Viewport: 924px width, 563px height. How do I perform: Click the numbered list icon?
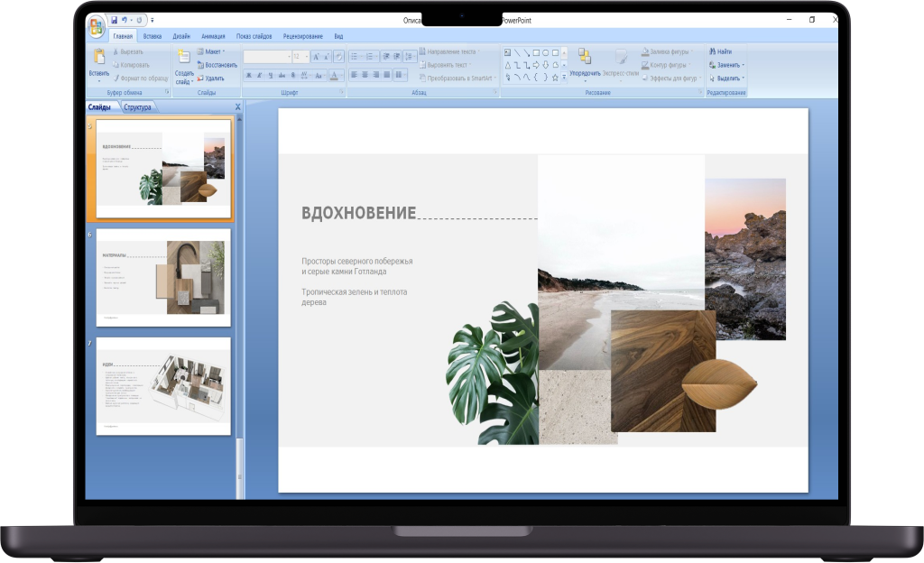click(369, 57)
